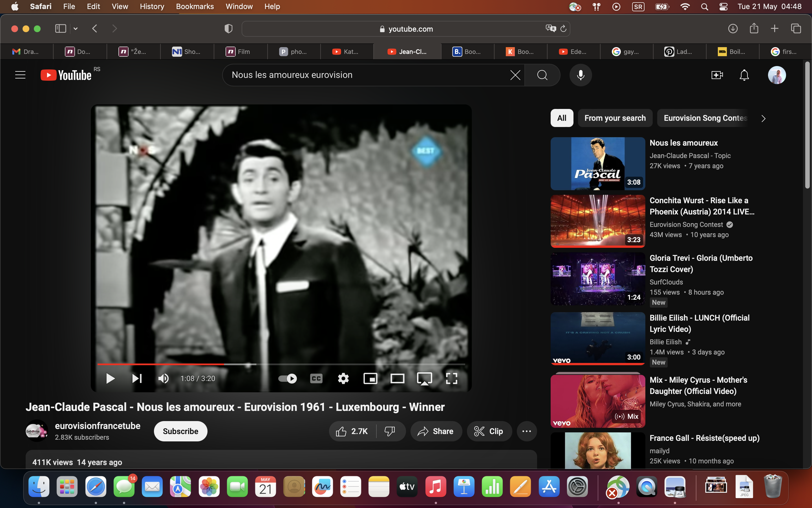Open YouTube notifications bell
Screen dimensions: 812x508
744,75
